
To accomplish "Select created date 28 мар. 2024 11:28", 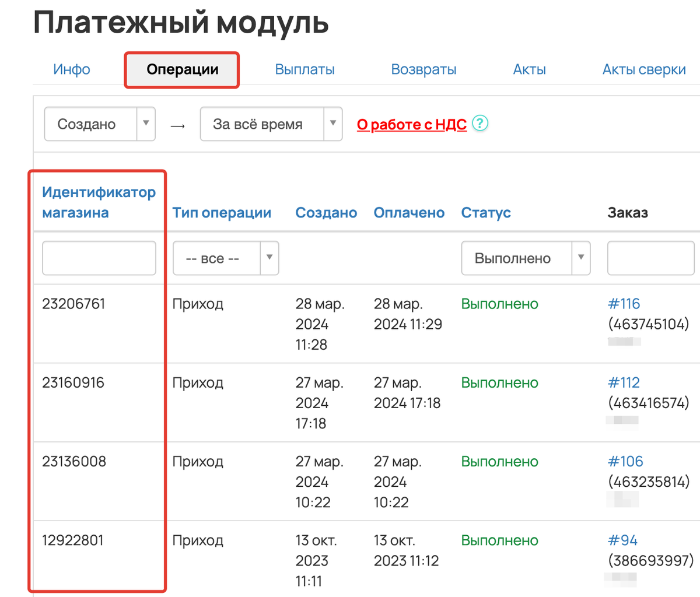I will pyautogui.click(x=320, y=324).
